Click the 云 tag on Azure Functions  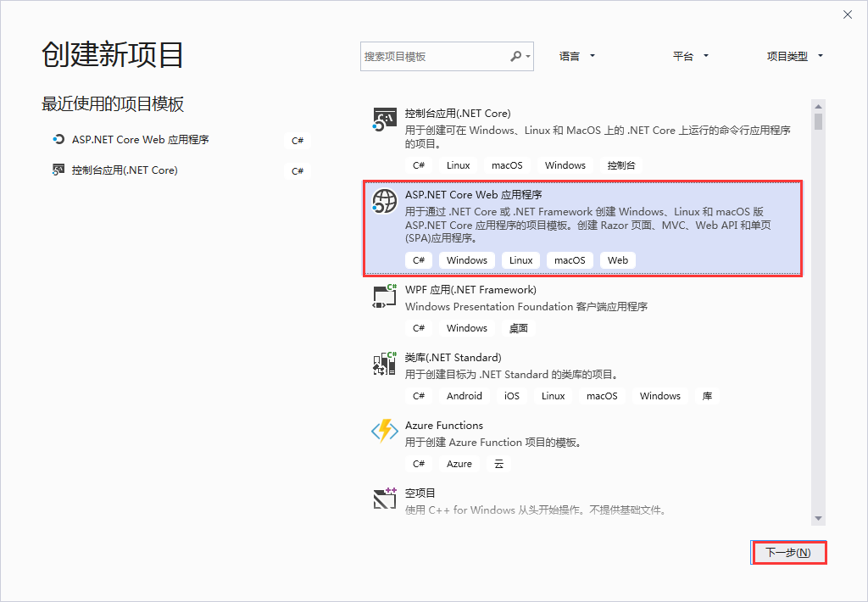(498, 464)
